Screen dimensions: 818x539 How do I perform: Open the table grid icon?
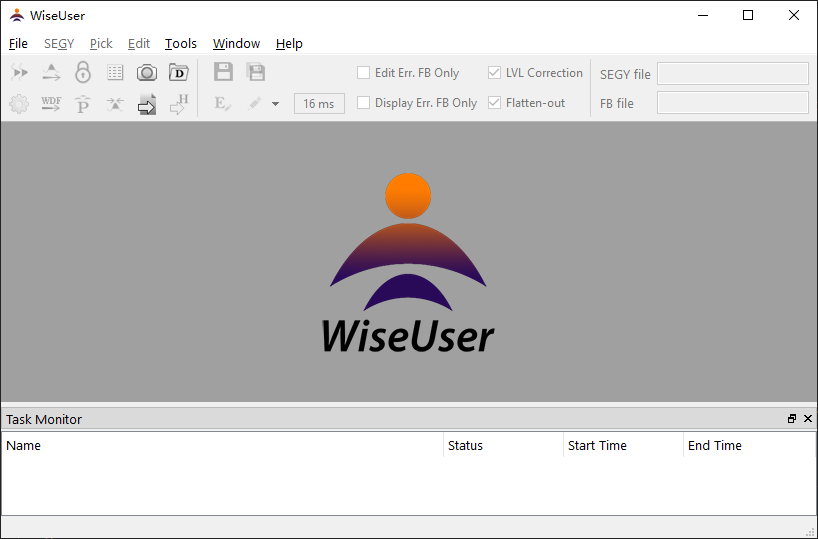coord(115,73)
